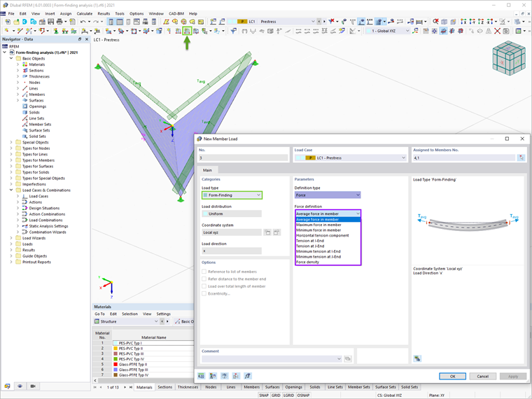Click the Cancel button in the dialog

coord(482,377)
